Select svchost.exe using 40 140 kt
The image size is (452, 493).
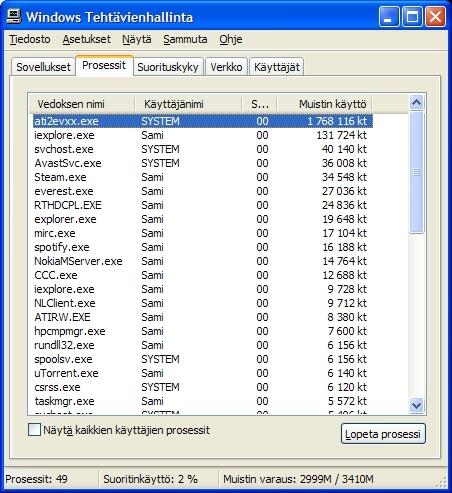coord(203,149)
